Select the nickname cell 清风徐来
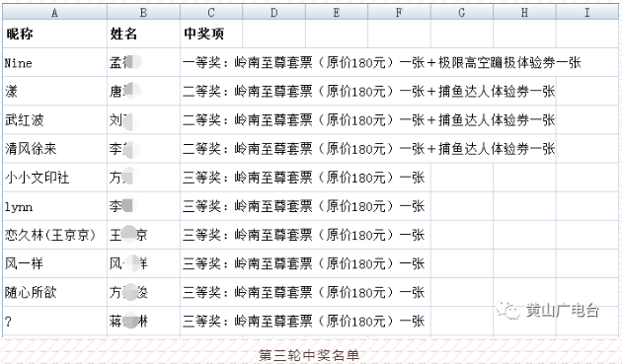Screen dimensions: 622x364 (54, 149)
